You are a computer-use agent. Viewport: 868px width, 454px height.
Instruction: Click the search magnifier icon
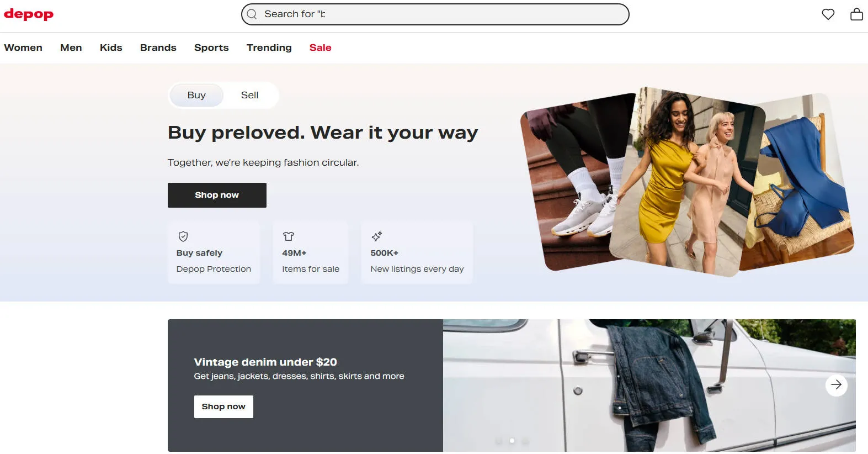(252, 14)
